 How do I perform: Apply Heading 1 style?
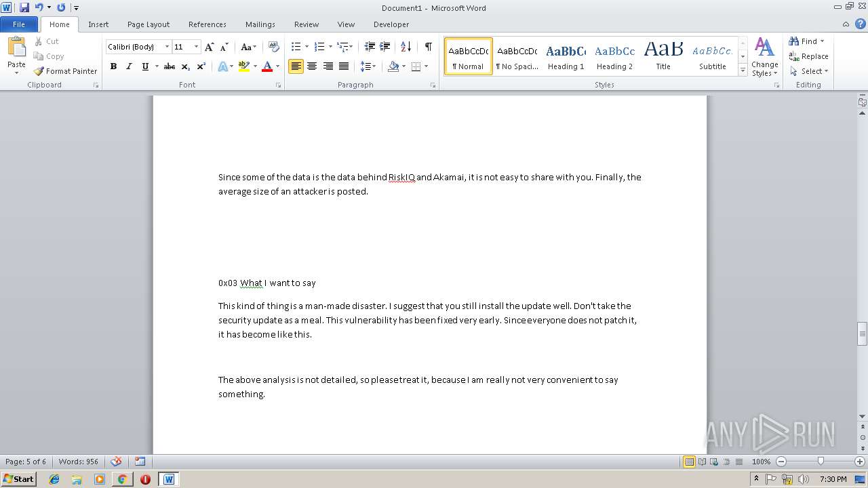(566, 56)
